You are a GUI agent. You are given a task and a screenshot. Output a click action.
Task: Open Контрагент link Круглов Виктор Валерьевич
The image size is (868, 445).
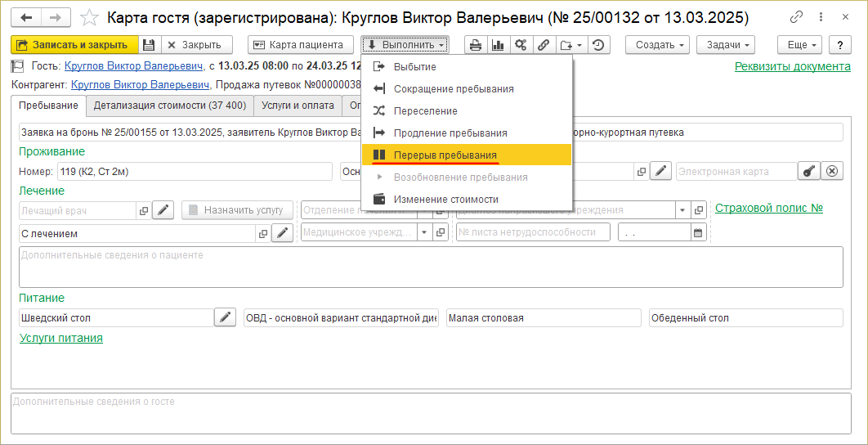(141, 85)
